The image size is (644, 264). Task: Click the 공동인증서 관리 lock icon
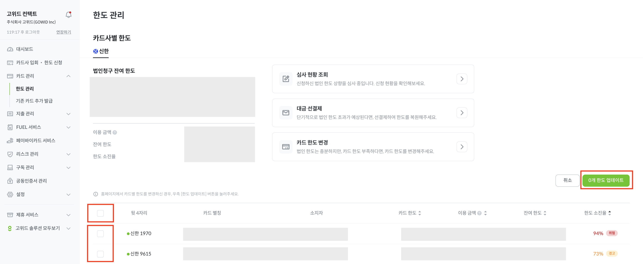pos(10,181)
